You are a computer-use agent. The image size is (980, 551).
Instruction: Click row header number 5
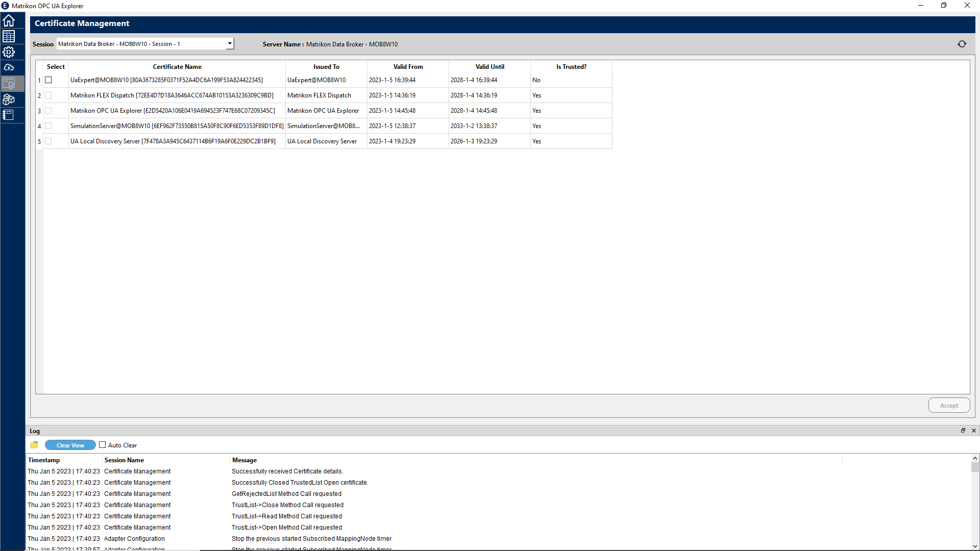39,141
